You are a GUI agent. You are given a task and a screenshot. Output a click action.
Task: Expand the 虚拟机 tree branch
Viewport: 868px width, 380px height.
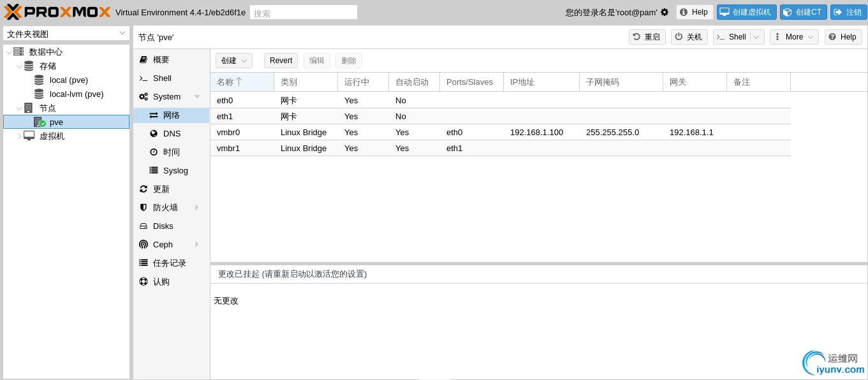coord(19,136)
